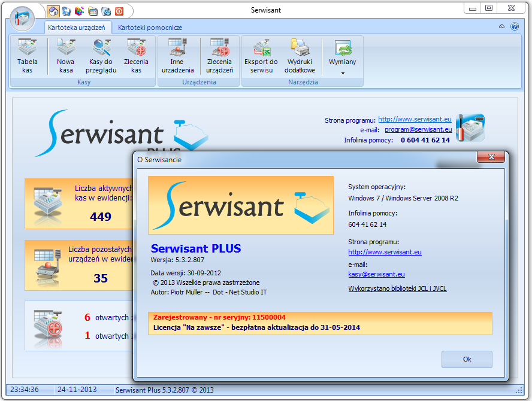
Task: Open Wydruki dodatkowe
Action: coord(300,56)
